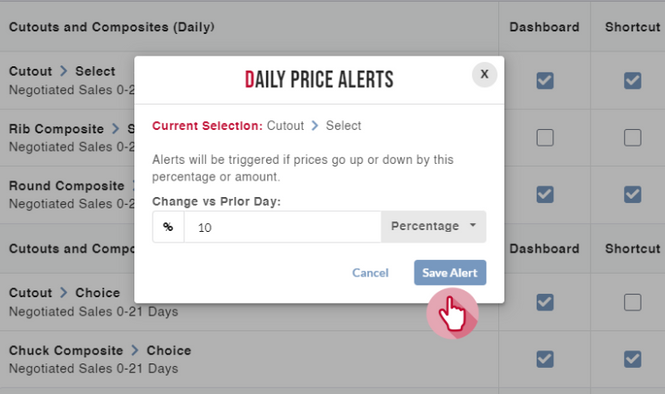Uncheck Shortcut for Chuck Composite Choice

point(632,359)
